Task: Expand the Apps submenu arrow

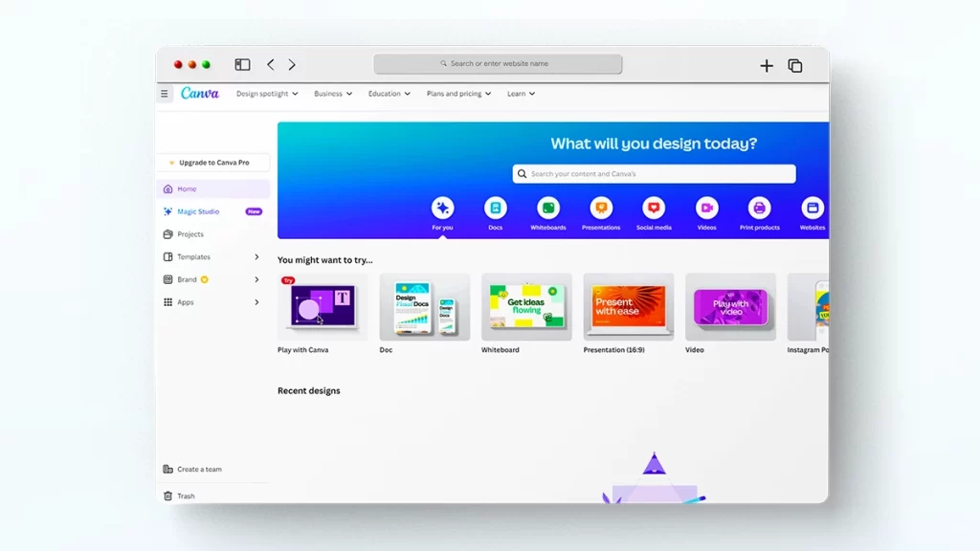Action: tap(256, 302)
